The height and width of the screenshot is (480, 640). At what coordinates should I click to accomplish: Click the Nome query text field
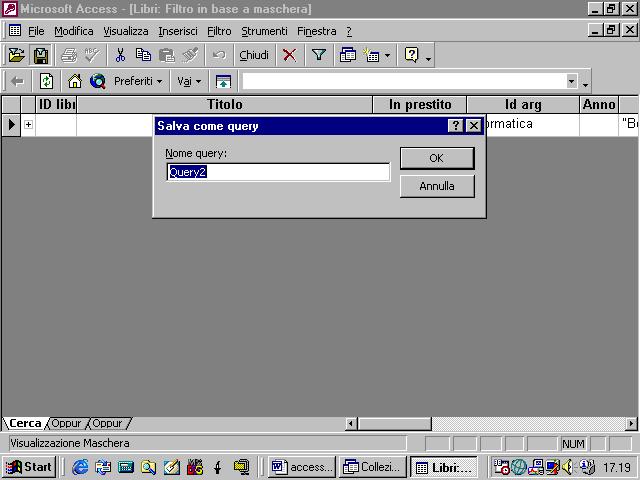click(x=278, y=172)
